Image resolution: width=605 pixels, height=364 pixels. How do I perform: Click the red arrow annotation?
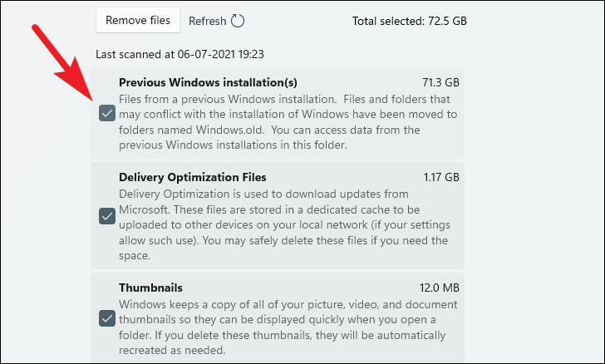click(63, 63)
